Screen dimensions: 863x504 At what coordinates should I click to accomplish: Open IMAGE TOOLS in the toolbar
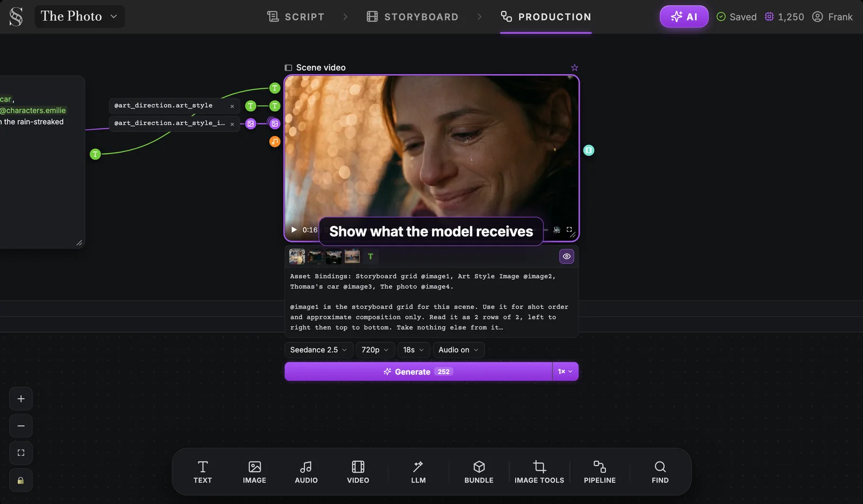(x=539, y=472)
